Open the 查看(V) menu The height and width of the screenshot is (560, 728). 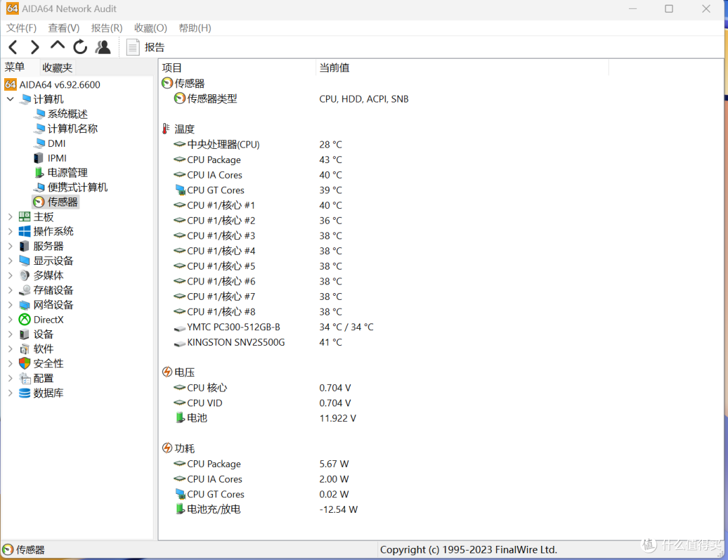(x=63, y=28)
